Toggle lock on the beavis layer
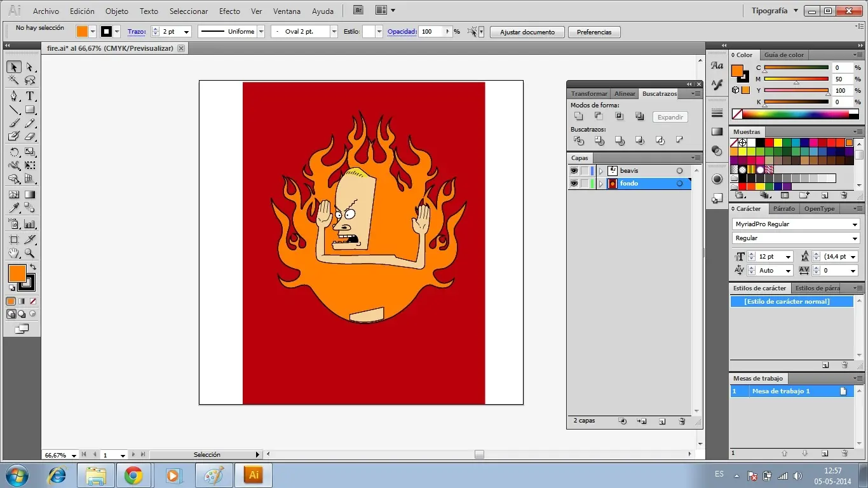The height and width of the screenshot is (488, 868). (584, 171)
